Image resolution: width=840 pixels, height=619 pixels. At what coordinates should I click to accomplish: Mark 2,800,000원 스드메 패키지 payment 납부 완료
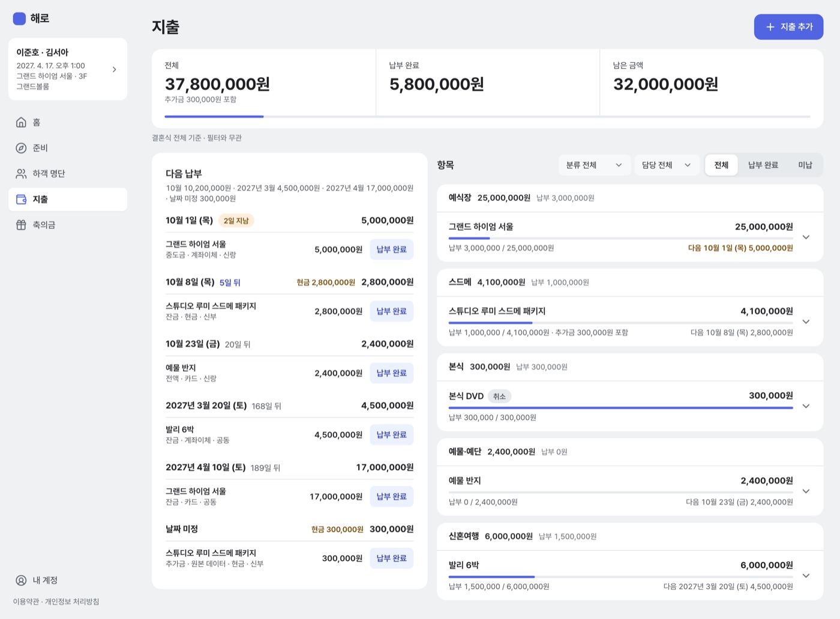tap(391, 311)
